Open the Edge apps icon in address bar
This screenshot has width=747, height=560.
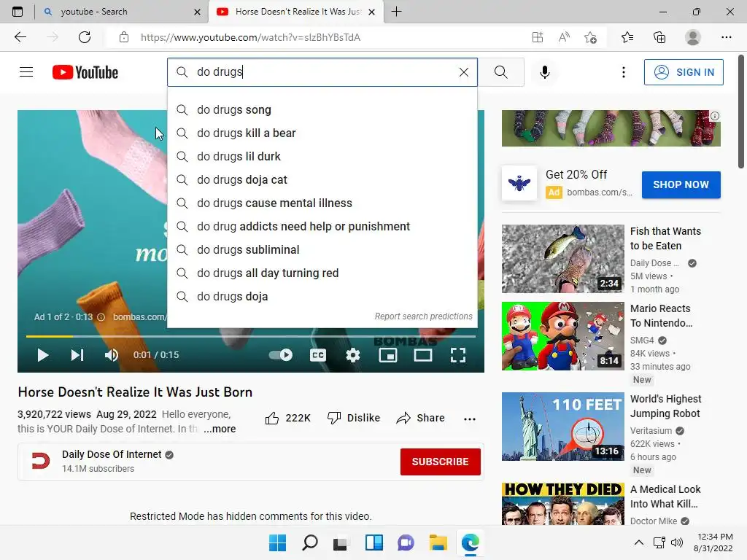[538, 37]
